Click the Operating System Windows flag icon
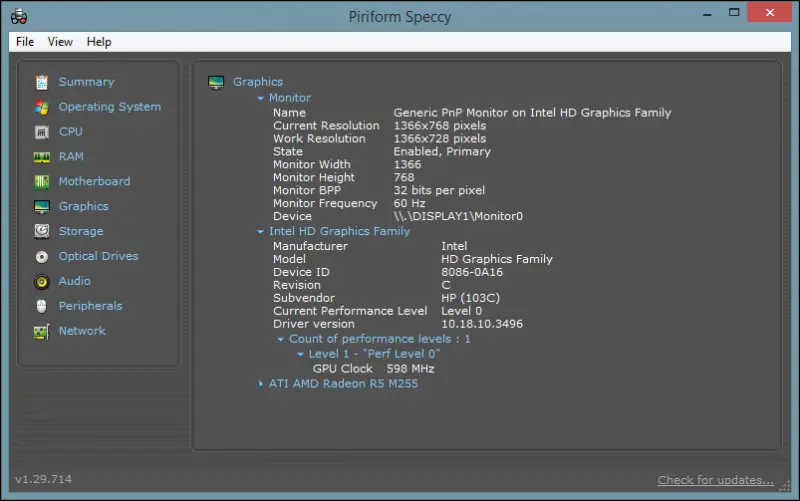The height and width of the screenshot is (501, 800). pyautogui.click(x=42, y=107)
